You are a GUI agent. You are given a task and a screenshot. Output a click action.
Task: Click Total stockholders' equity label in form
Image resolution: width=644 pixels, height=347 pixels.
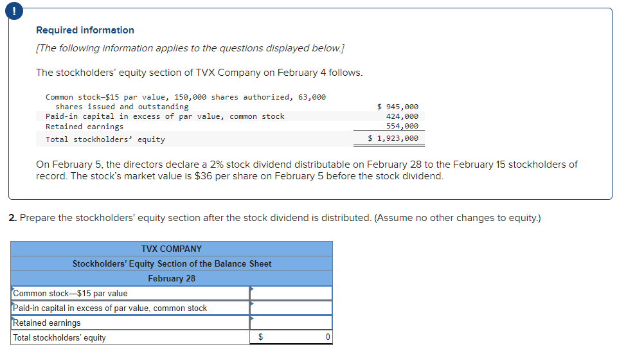pyautogui.click(x=60, y=337)
